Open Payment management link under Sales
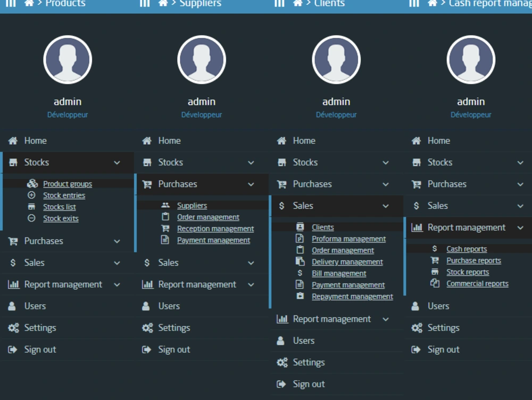The height and width of the screenshot is (400, 532). 348,285
